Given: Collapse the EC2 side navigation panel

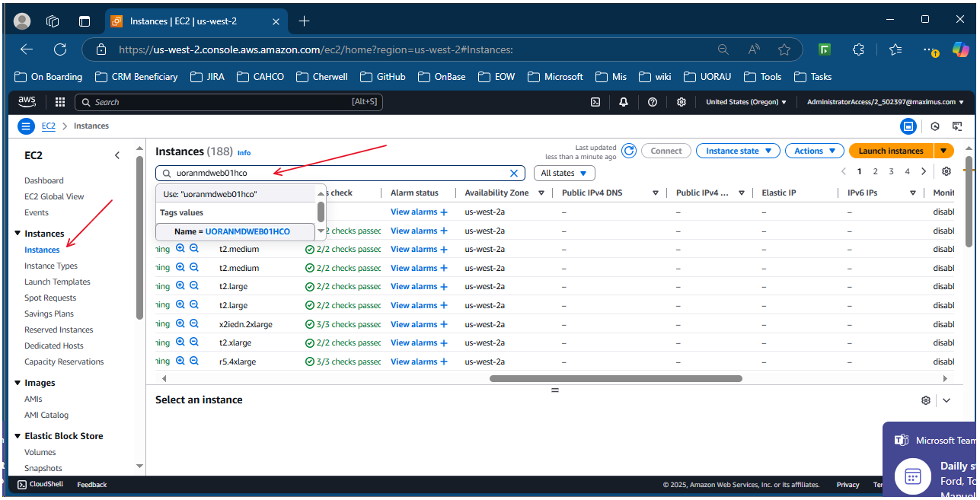Looking at the screenshot, I should (117, 155).
